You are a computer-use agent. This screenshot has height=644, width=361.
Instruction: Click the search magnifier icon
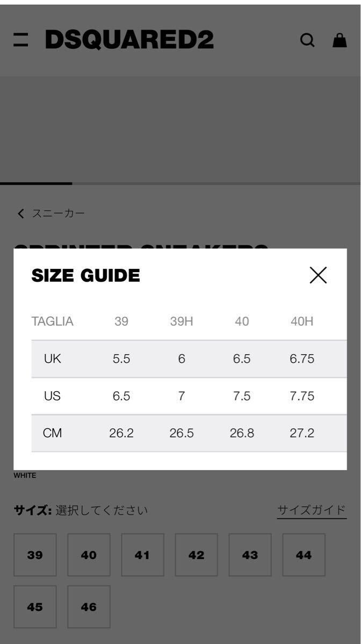point(307,40)
